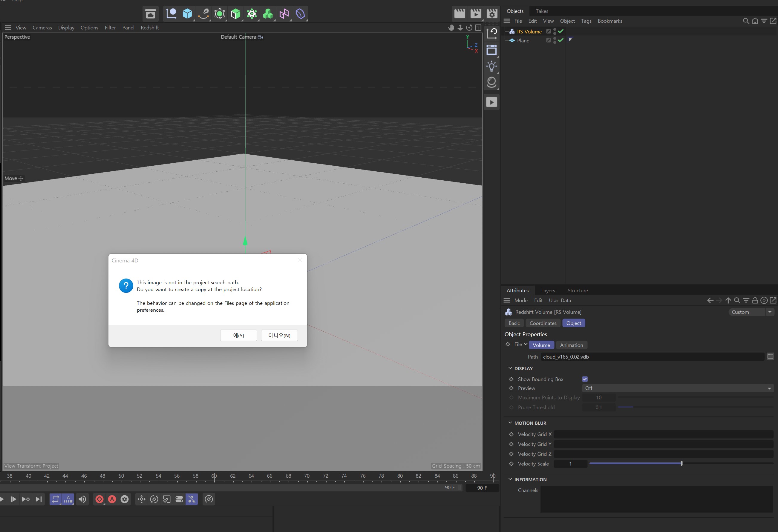Click the light bulb icon in side toolbar
This screenshot has height=532, width=778.
pyautogui.click(x=491, y=66)
